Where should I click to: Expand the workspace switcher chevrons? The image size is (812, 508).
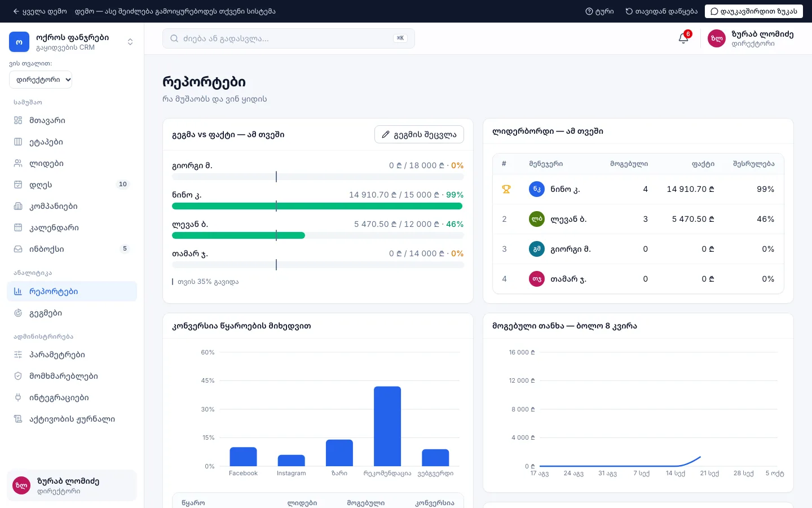pyautogui.click(x=130, y=42)
